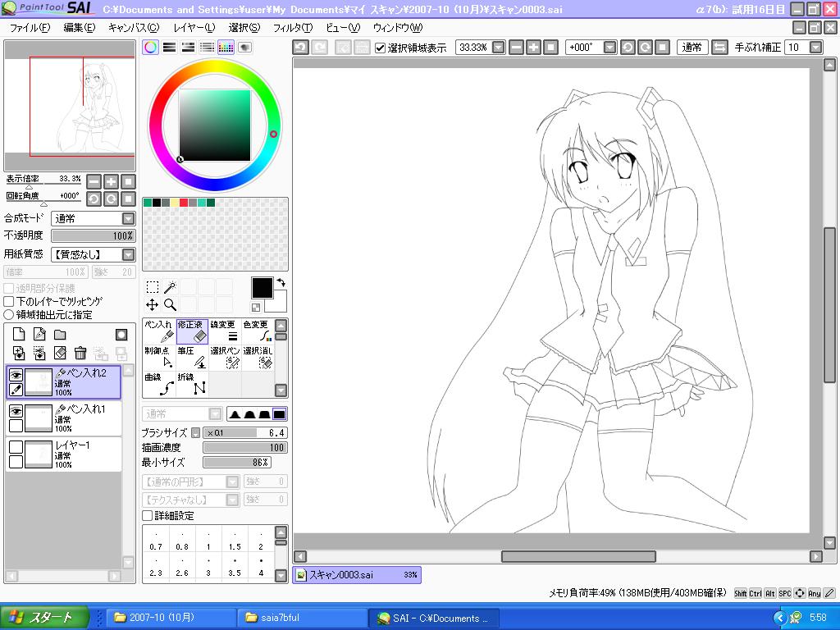Screen dimensions: 840x630
Task: Select the zoom magnifier tool
Action: (x=171, y=305)
